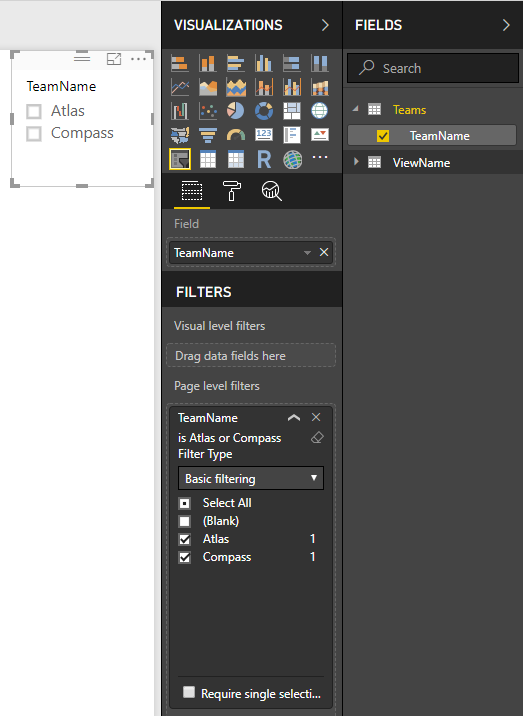Screen dimensions: 523x716
Task: Select the ViewName table name
Action: (421, 163)
